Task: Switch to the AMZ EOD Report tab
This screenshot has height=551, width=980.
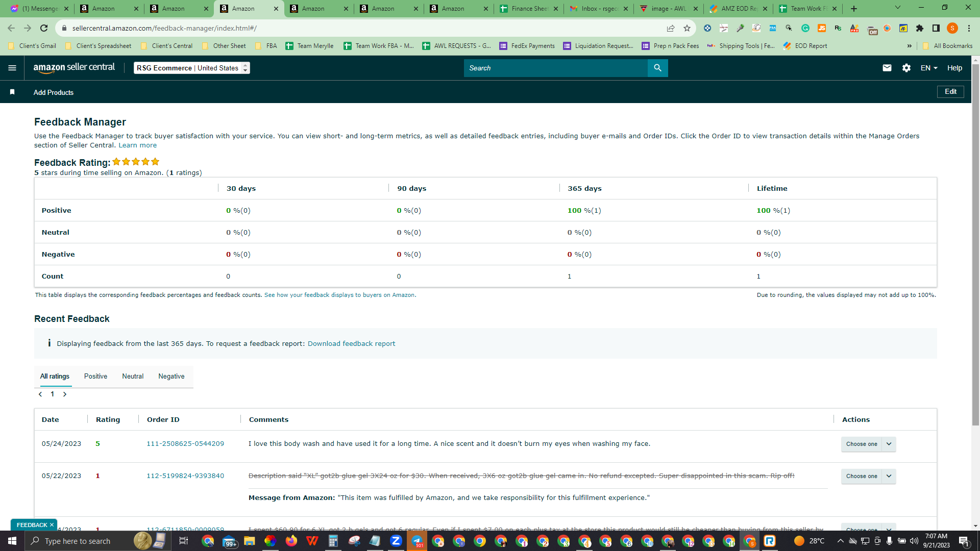Action: [x=739, y=9]
